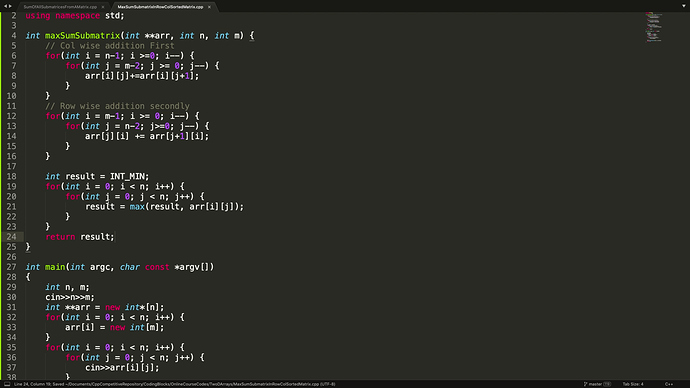Click the '// Row wise addition secondly' comment
This screenshot has width=690, height=388.
pos(117,106)
